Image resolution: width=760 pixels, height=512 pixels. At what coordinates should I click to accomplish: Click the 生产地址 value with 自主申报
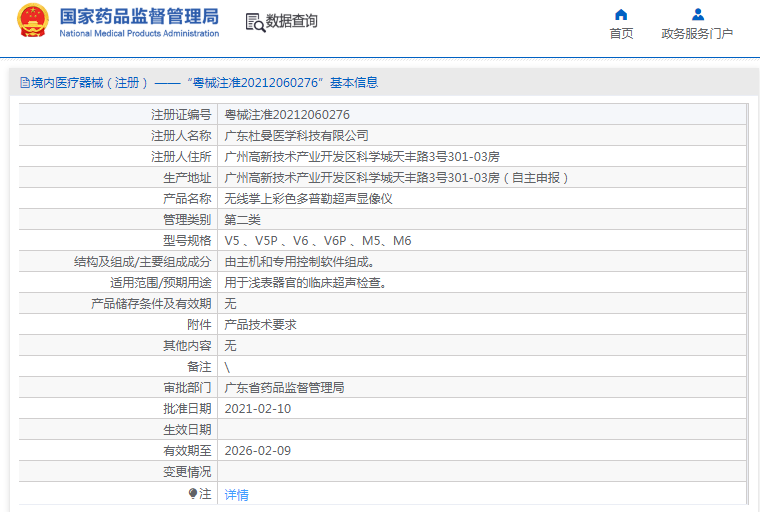coord(396,178)
